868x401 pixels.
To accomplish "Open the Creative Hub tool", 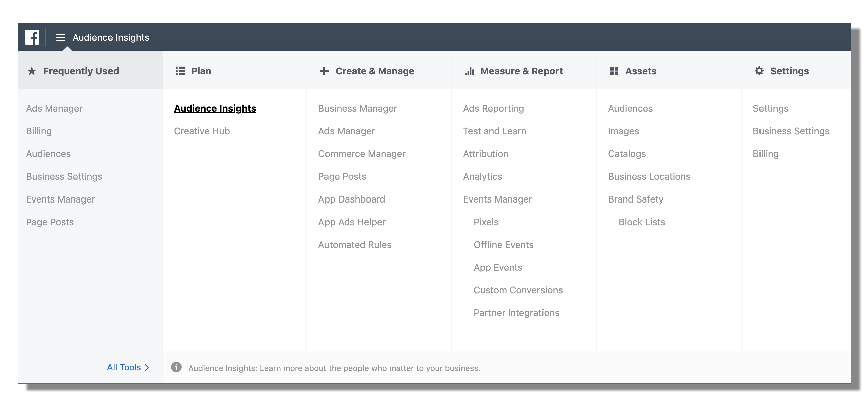I will click(201, 131).
